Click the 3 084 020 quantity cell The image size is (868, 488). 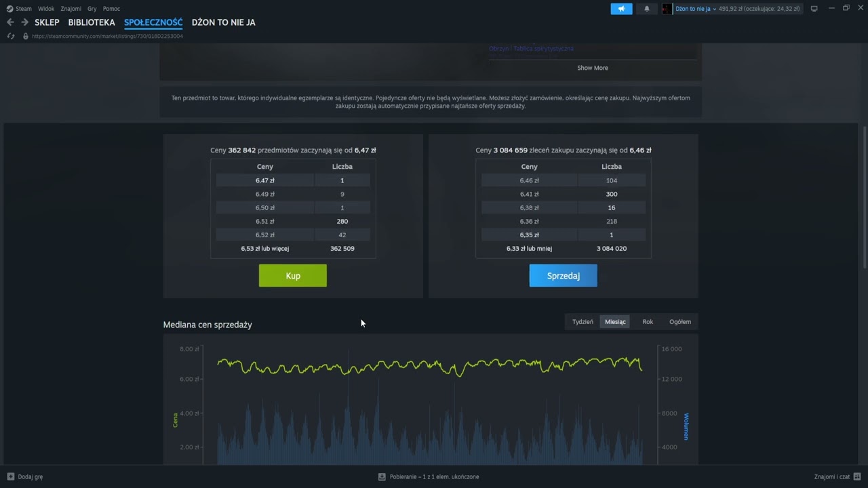(x=612, y=248)
